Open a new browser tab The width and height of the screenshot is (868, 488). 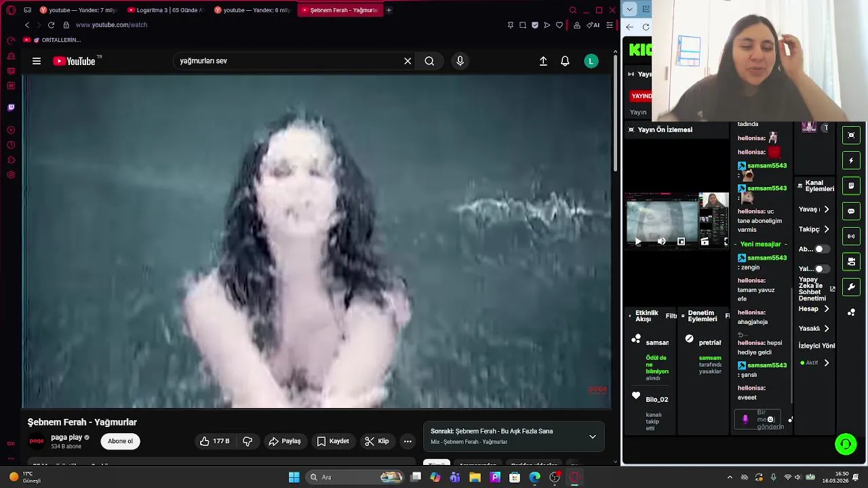pyautogui.click(x=389, y=10)
